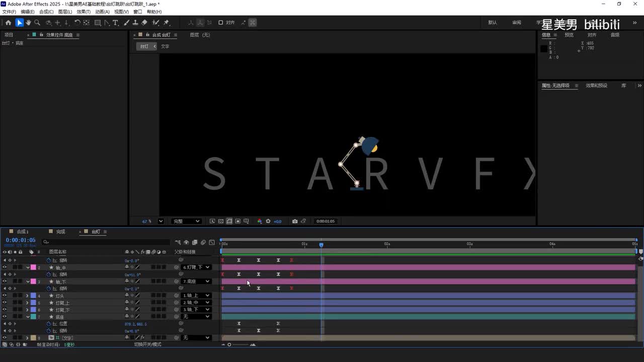
Task: Select the Rotation tool
Action: 77,23
